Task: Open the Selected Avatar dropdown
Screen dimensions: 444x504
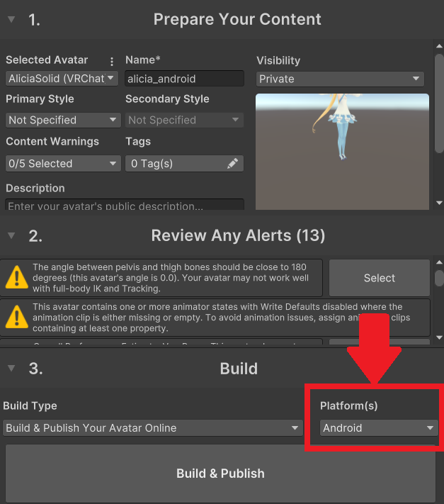Action: pyautogui.click(x=62, y=79)
